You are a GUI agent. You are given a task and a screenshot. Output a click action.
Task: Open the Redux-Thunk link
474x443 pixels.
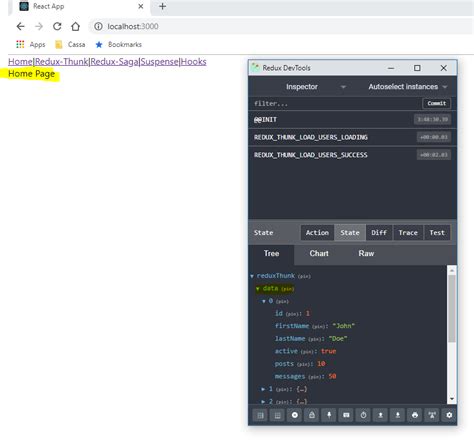[62, 62]
